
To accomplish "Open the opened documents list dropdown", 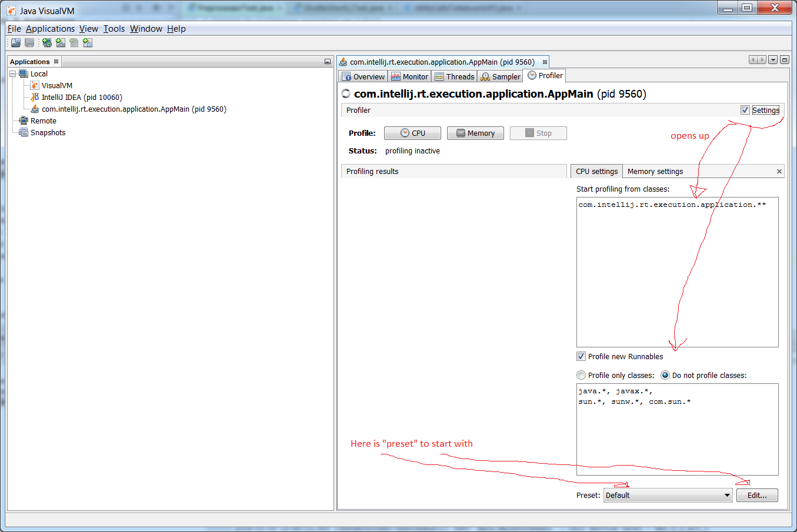I will point(773,59).
